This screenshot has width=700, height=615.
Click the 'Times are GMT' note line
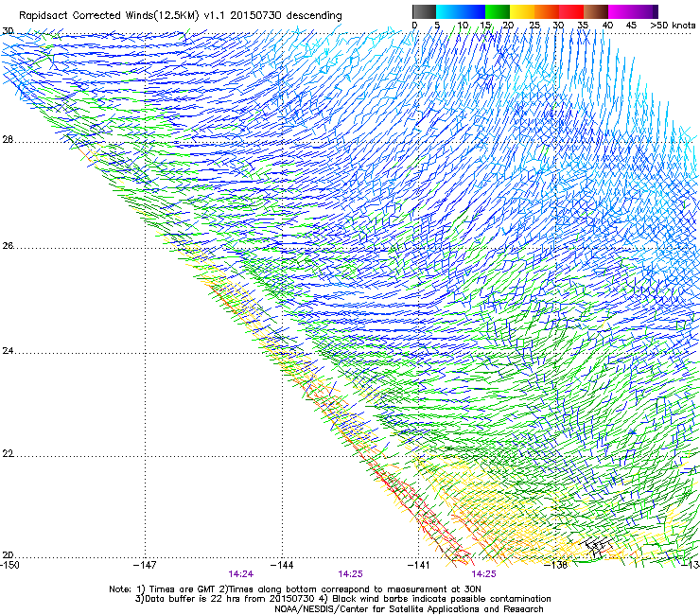[294, 589]
